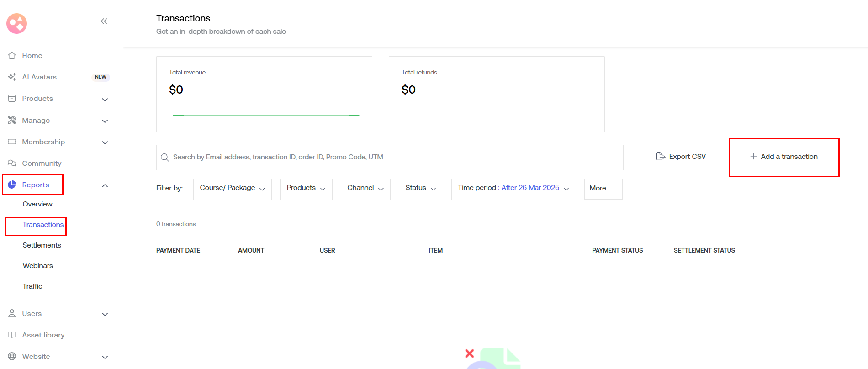Viewport: 868px width, 369px height.
Task: Click the Website globe icon
Action: pyautogui.click(x=12, y=356)
